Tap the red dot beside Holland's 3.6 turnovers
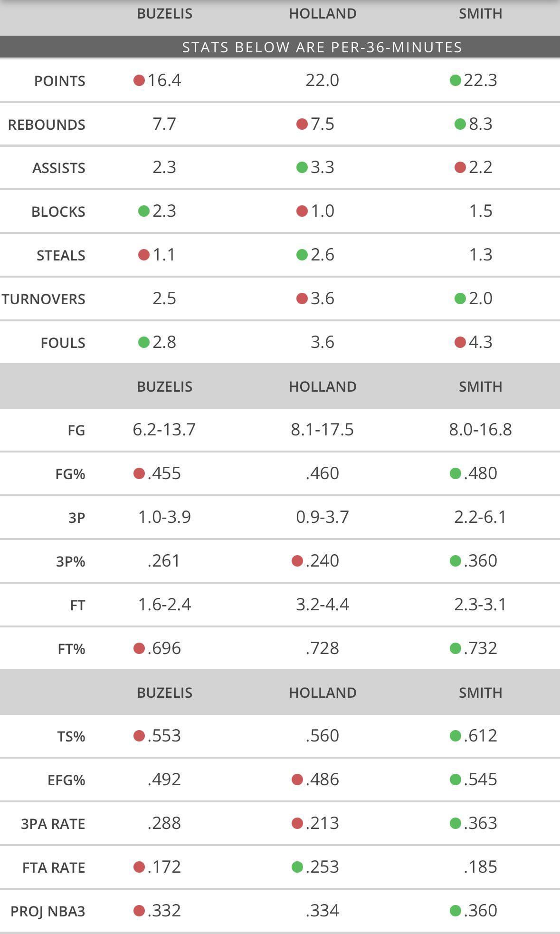Screen dimensions: 560x934 click(x=302, y=298)
